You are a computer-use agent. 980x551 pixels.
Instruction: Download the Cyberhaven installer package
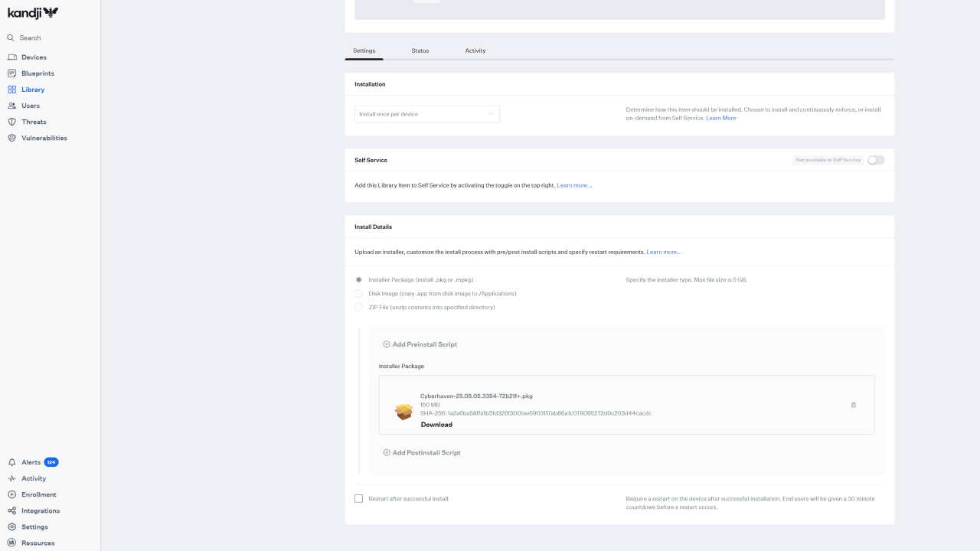[x=436, y=425]
